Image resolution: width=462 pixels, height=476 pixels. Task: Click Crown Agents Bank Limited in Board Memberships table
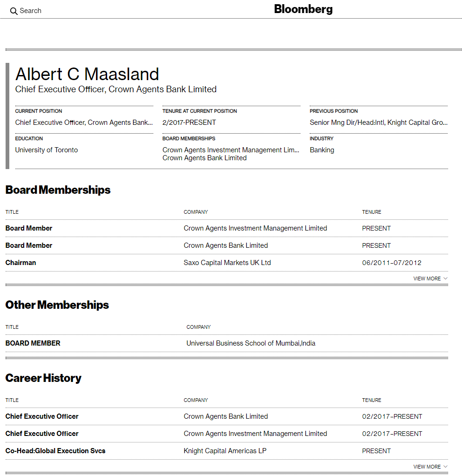click(x=226, y=245)
